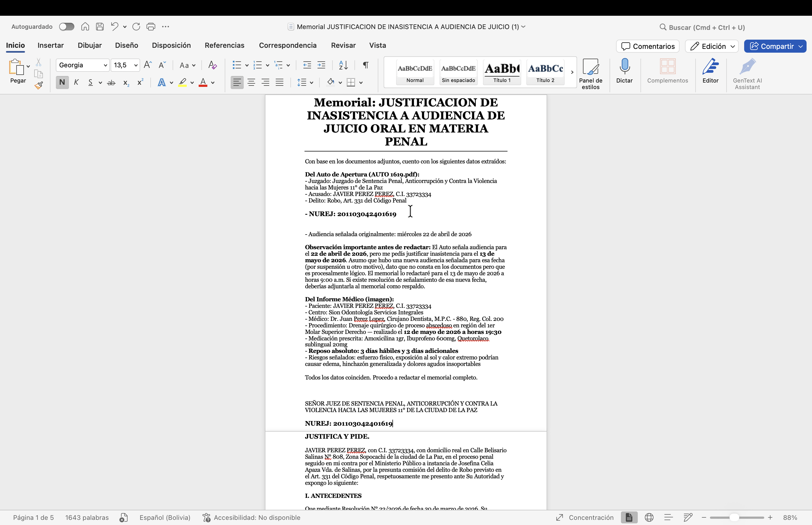
Task: Open the Edición mode dropdown
Action: [712, 46]
